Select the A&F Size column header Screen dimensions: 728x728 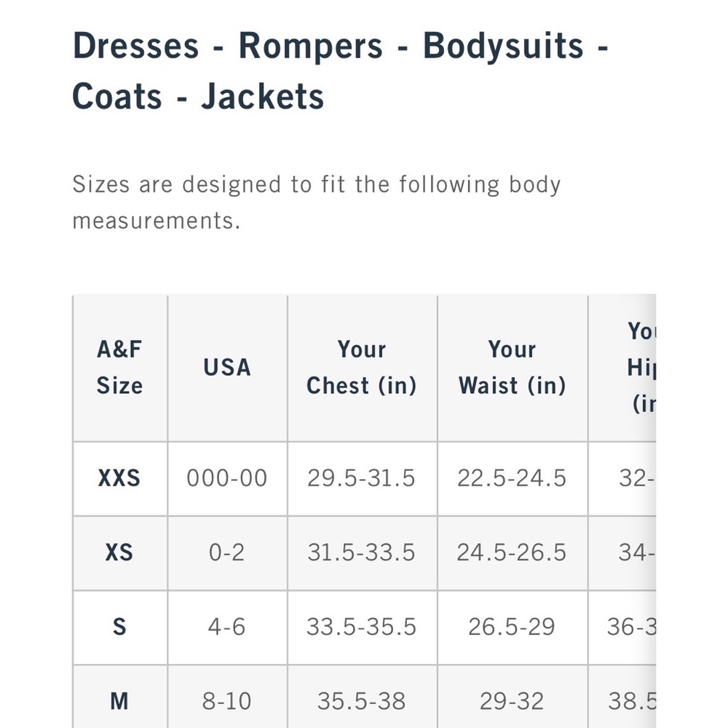[120, 368]
